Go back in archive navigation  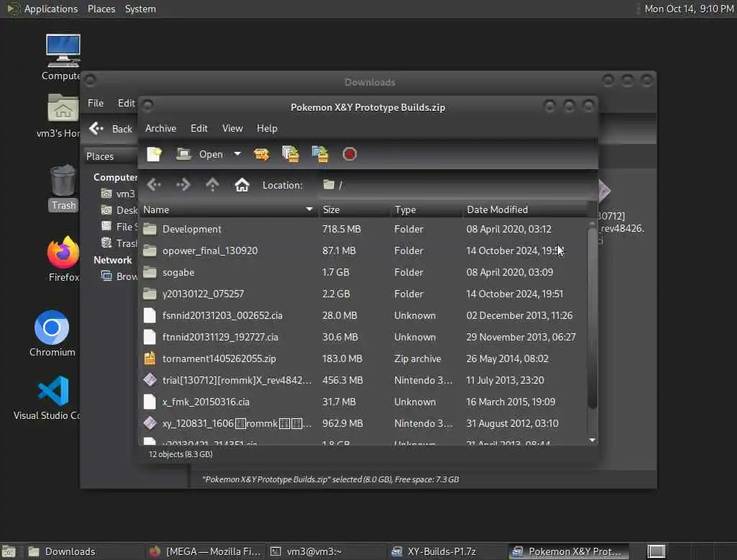point(154,185)
